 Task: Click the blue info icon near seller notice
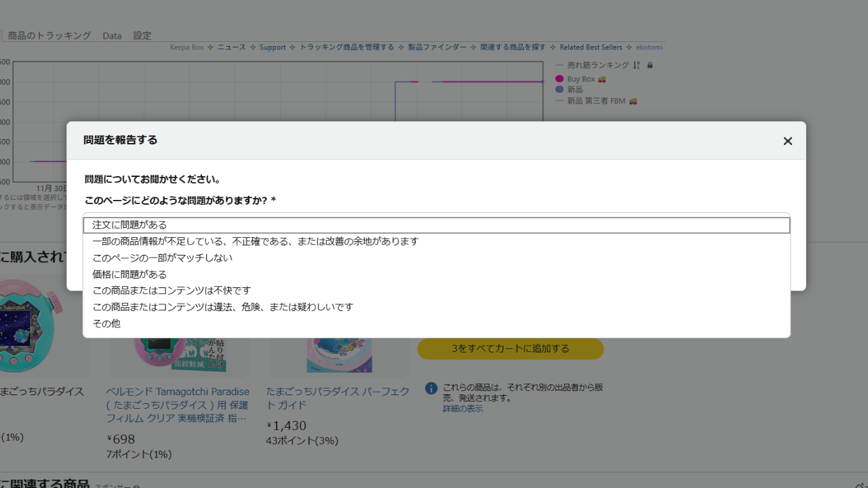point(431,388)
